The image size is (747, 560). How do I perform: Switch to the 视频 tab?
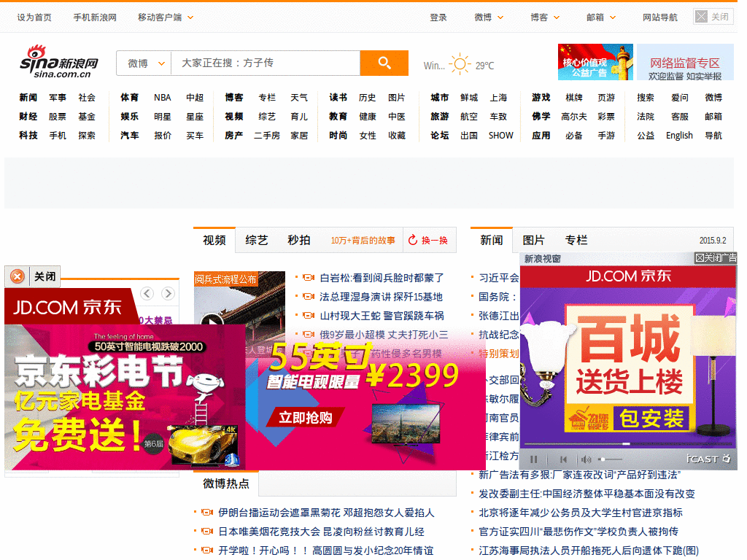tap(214, 240)
